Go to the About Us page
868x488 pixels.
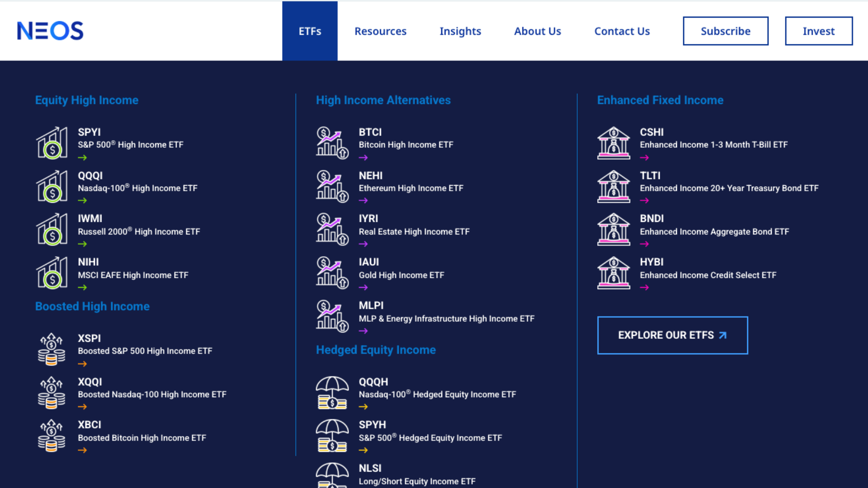pyautogui.click(x=538, y=31)
